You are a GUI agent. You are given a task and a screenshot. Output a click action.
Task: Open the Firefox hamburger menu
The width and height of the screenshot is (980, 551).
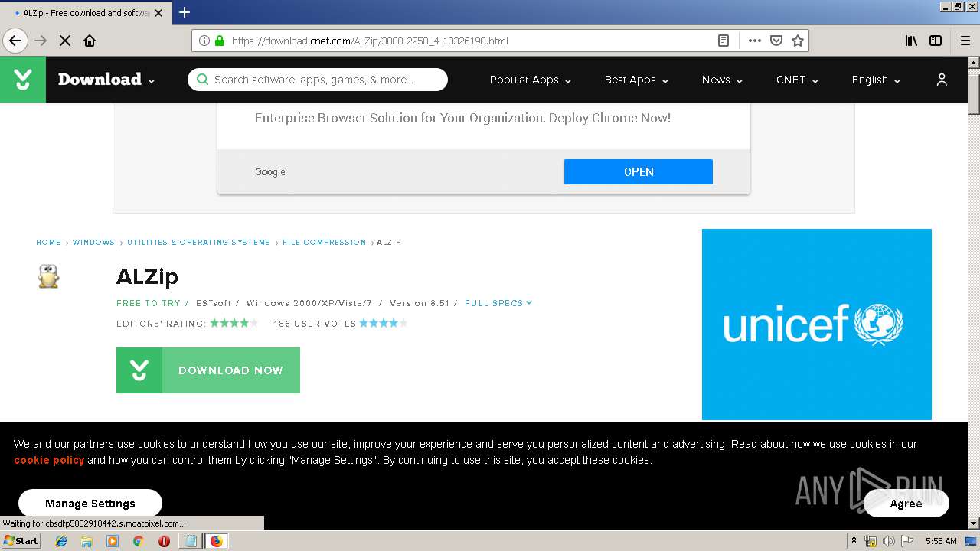[965, 41]
